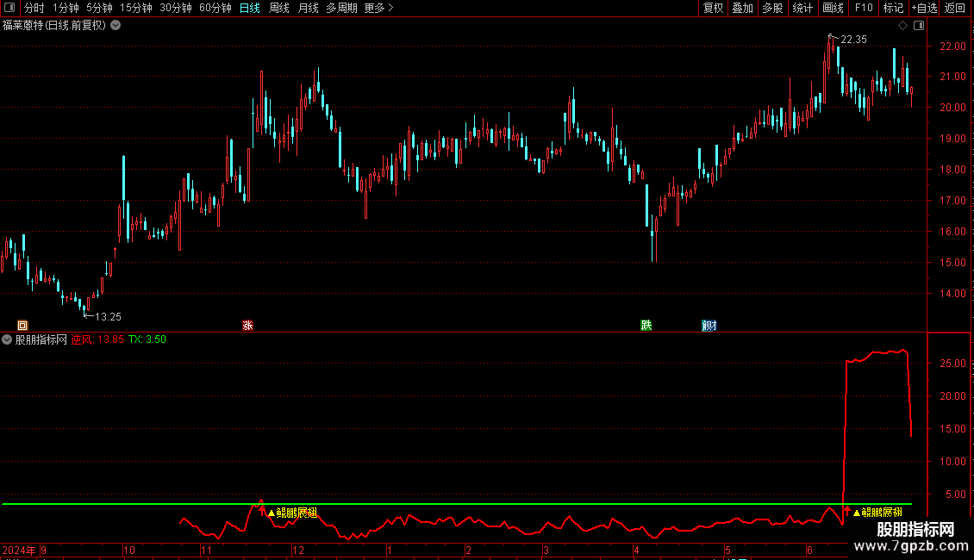Viewport: 974px width, 560px height.
Task: Click the 22.35 high price label
Action: (853, 39)
